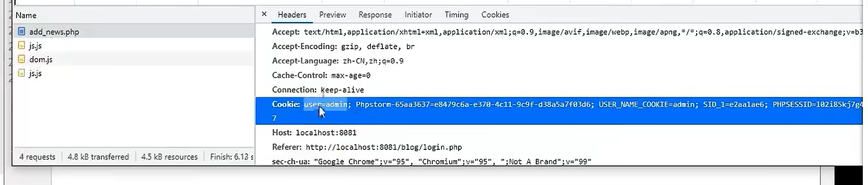This screenshot has height=185, width=868.
Task: Click the last js.js script icon
Action: [x=22, y=73]
